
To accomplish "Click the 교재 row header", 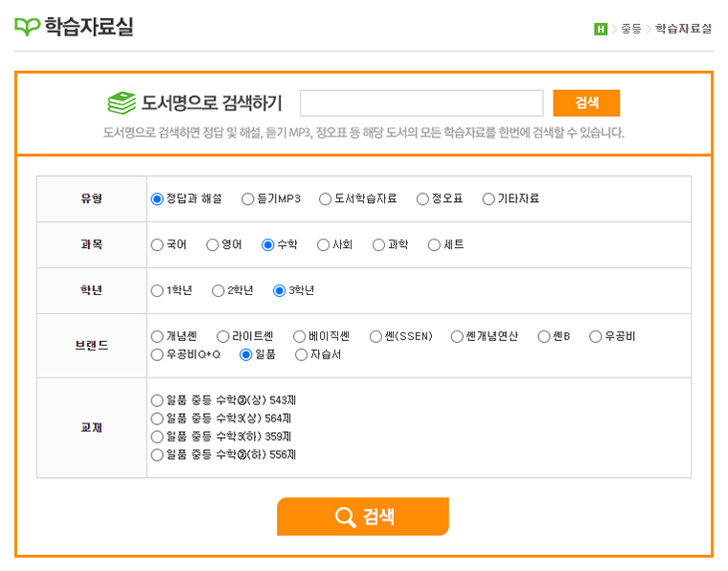I will (91, 427).
